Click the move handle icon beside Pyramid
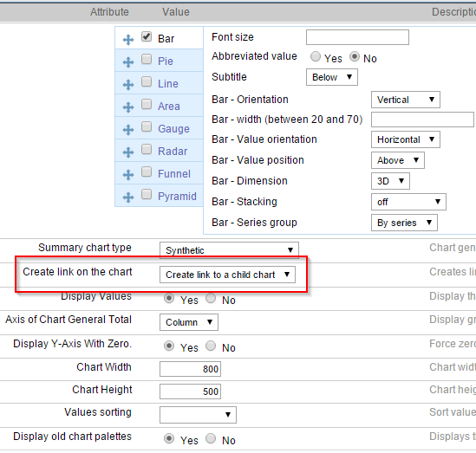 point(128,197)
